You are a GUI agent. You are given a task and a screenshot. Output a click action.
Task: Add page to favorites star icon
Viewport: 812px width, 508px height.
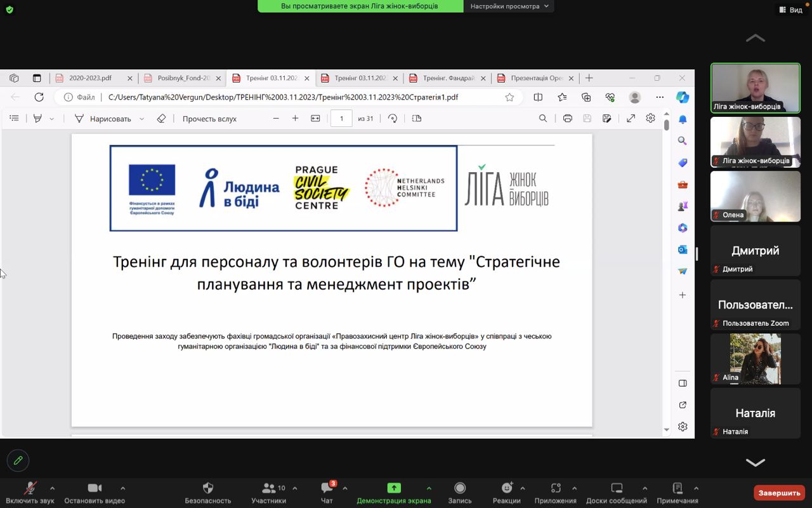(x=509, y=97)
